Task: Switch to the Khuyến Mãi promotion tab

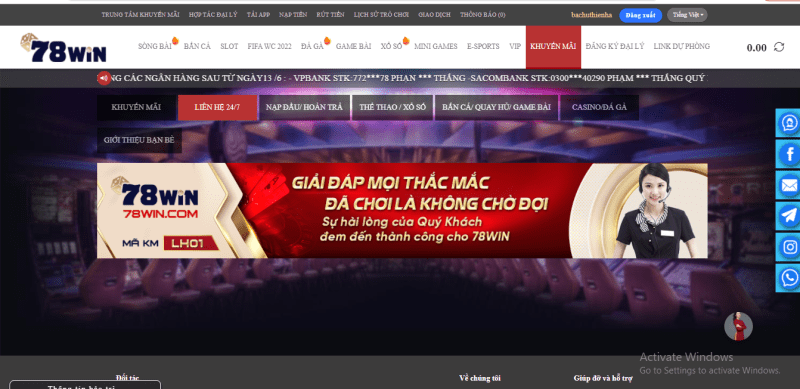Action: click(x=136, y=107)
